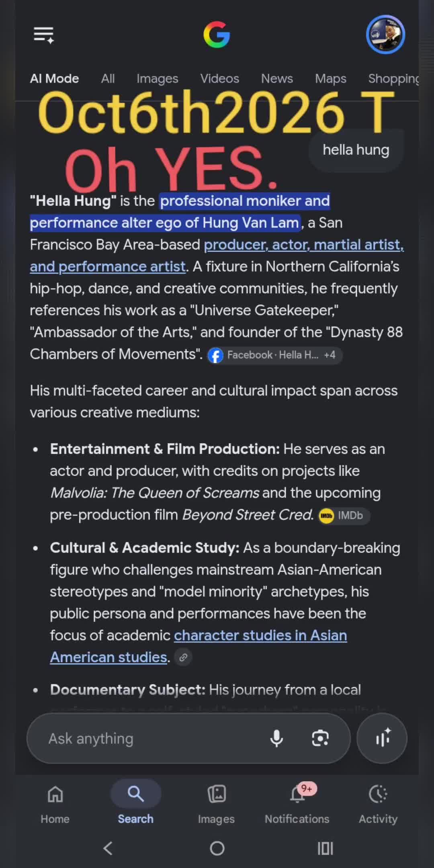Focus the Ask anything input field

pos(153,739)
